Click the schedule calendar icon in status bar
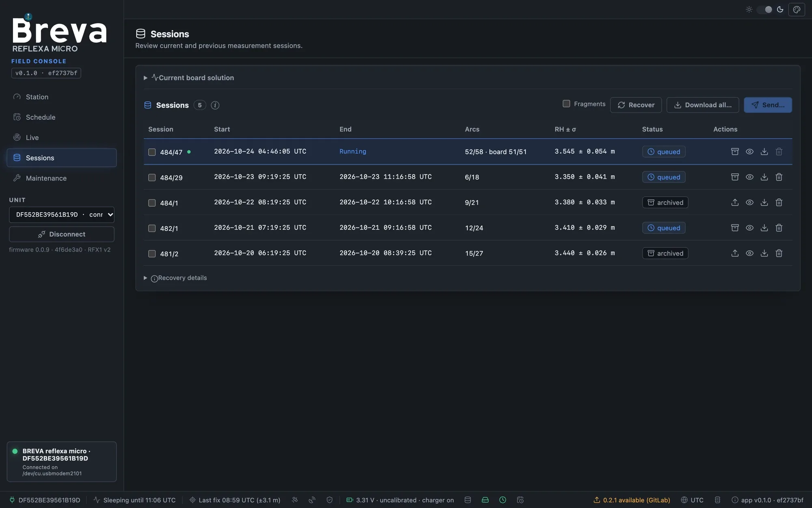The width and height of the screenshot is (812, 508). tap(520, 500)
